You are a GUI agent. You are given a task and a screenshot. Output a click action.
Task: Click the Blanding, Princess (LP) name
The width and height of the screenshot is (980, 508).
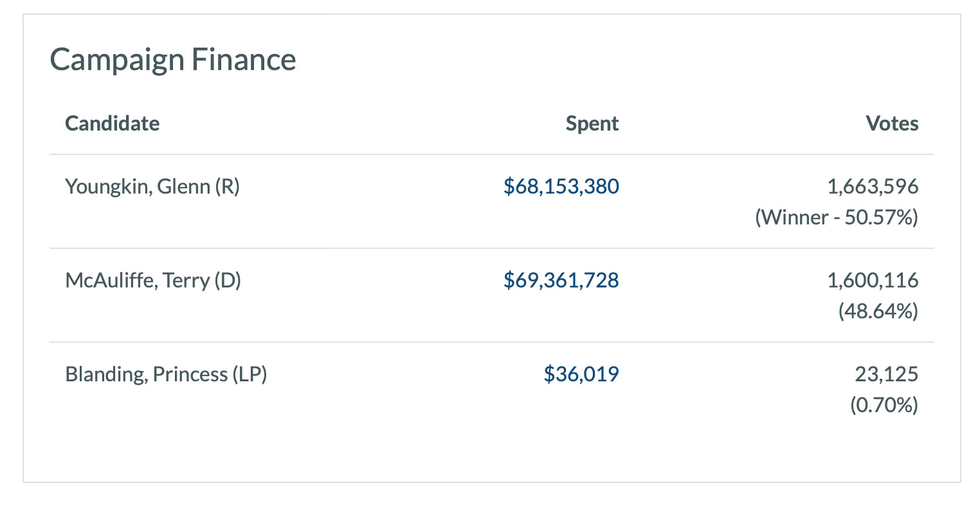pos(166,374)
